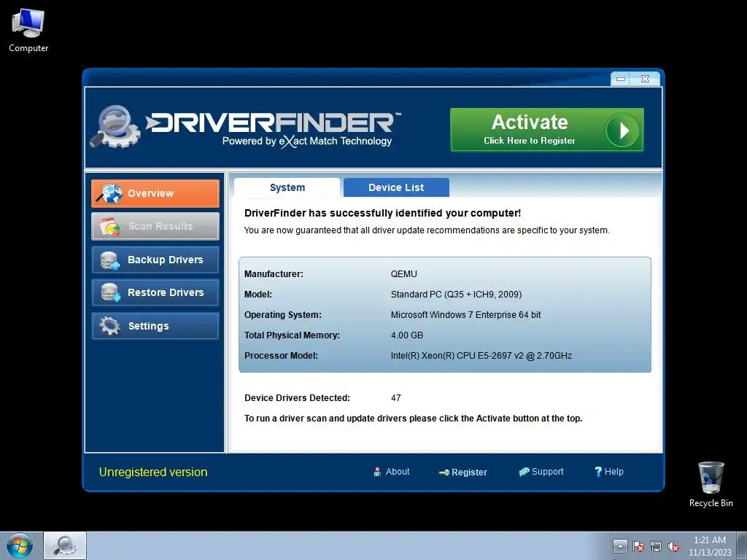Open Restore Drivers from sidebar
Image resolution: width=747 pixels, height=560 pixels.
point(155,292)
